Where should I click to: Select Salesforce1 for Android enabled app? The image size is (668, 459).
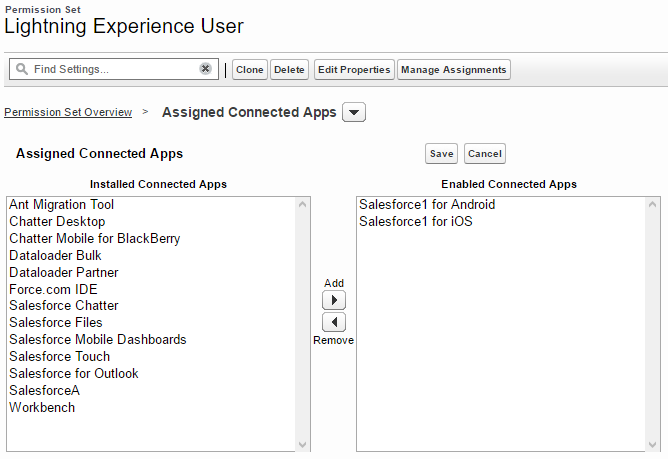tap(427, 205)
